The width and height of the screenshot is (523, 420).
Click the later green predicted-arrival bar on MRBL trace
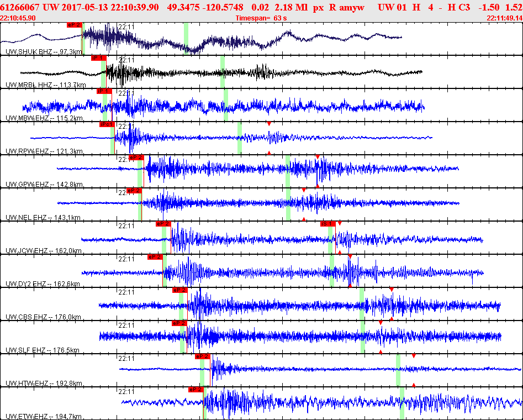point(223,72)
